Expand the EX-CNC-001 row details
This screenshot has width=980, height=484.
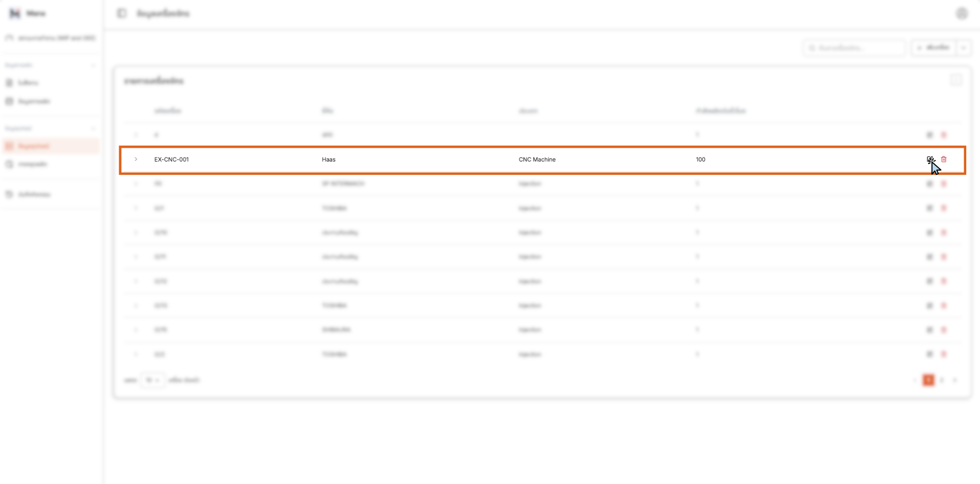(x=136, y=159)
